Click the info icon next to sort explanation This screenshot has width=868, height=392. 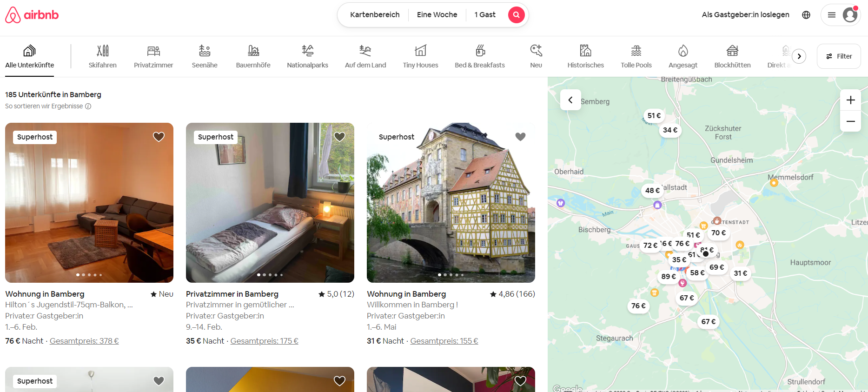(x=88, y=106)
